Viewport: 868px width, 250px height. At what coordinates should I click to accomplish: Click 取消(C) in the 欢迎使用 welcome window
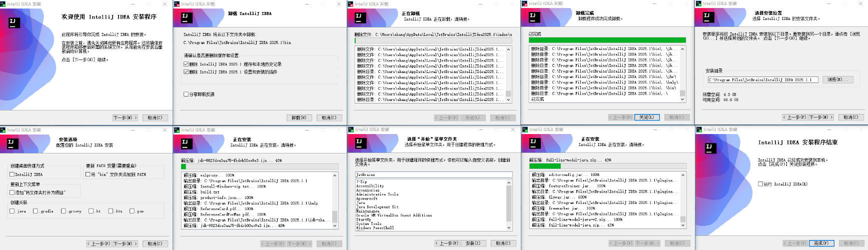coord(155,118)
